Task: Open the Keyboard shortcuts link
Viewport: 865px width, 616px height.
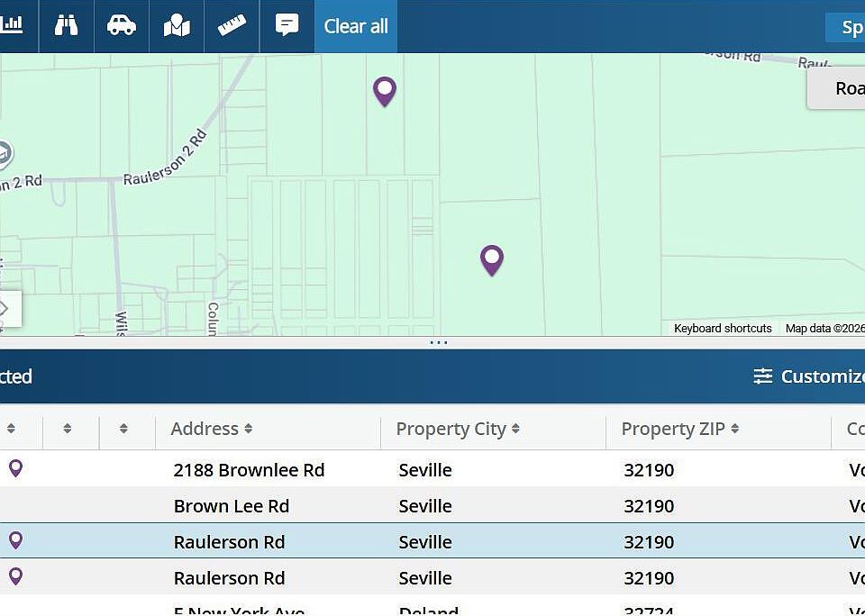Action: 722,329
